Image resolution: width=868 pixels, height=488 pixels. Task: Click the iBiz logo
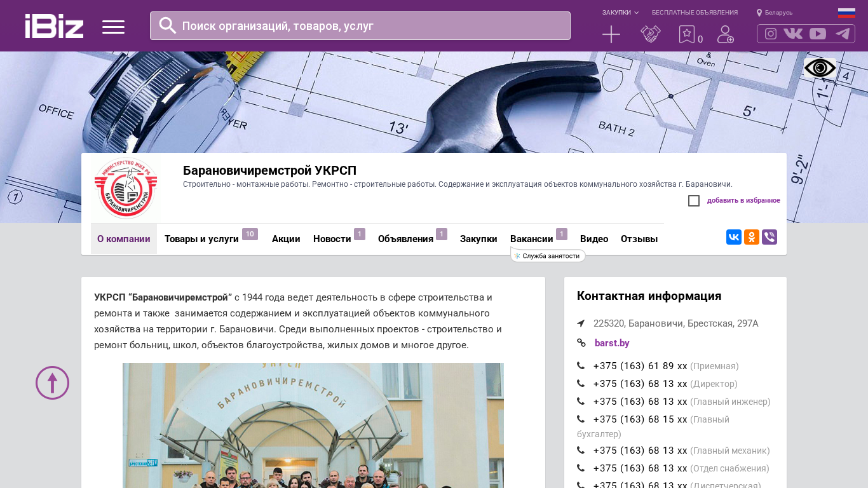(x=54, y=26)
